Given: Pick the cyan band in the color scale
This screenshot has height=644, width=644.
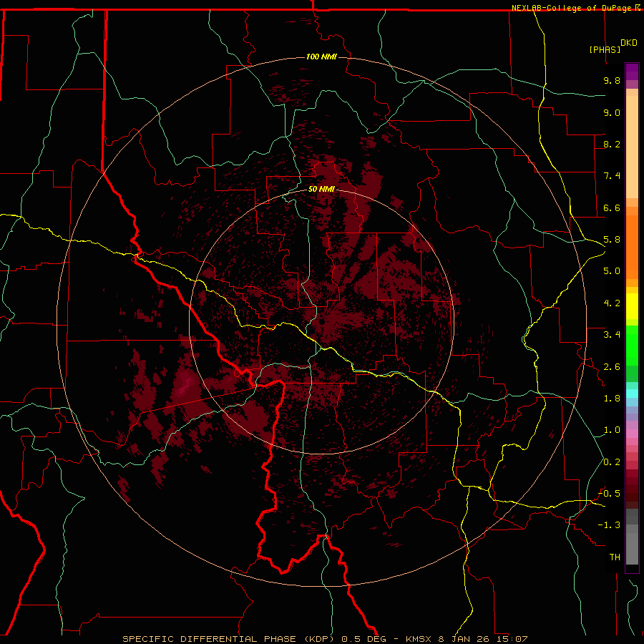Looking at the screenshot, I should coord(632,394).
